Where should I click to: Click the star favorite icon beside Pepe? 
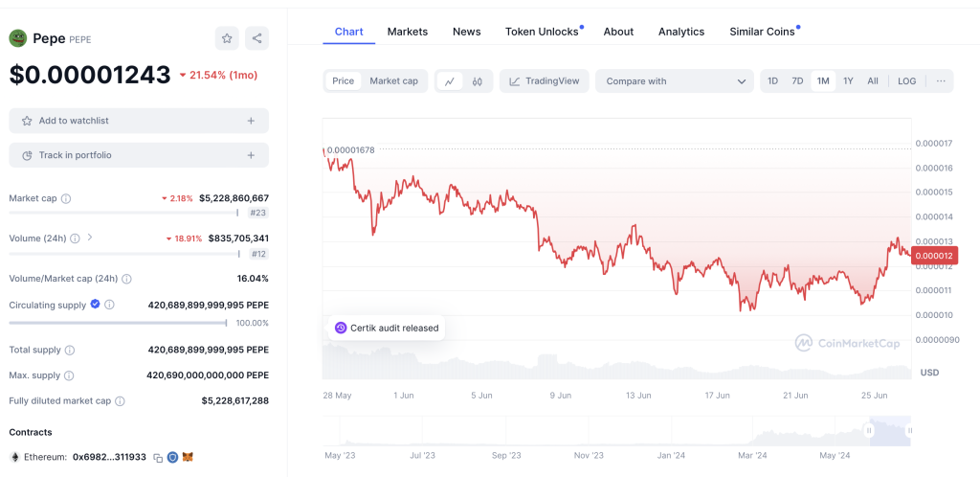click(227, 38)
